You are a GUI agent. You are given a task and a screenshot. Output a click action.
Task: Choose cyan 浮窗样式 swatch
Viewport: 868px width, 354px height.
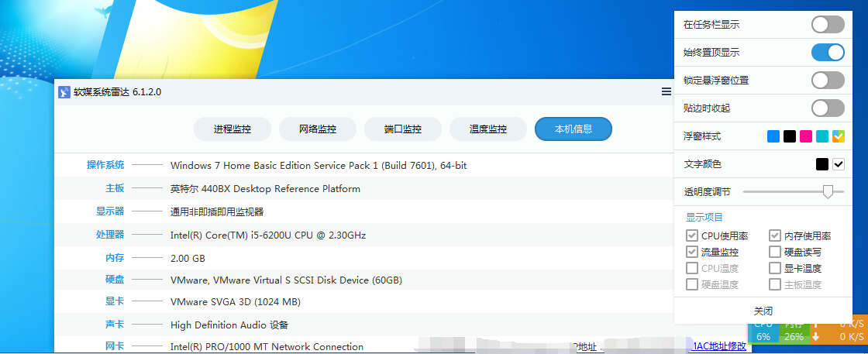822,136
